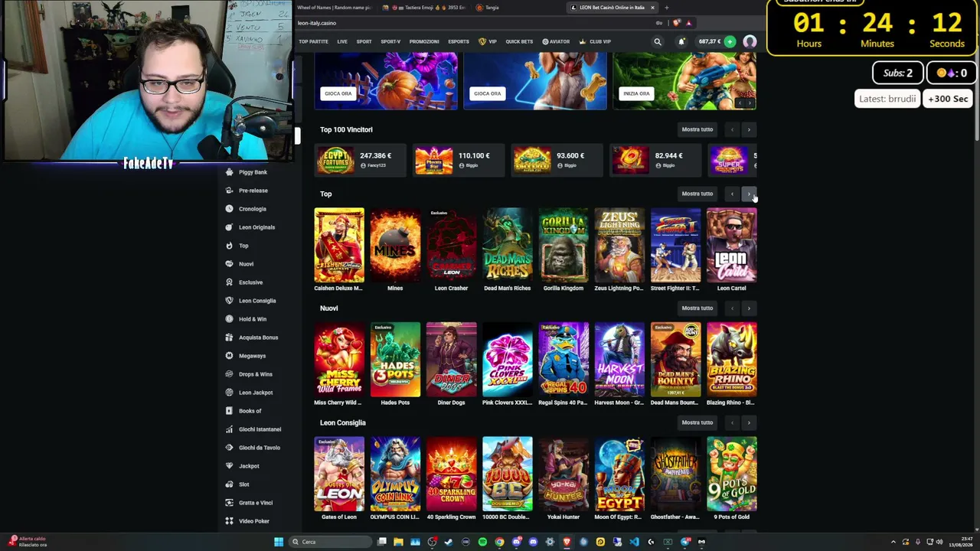This screenshot has width=980, height=551.
Task: Click the Megaways sidebar icon
Action: [230, 356]
